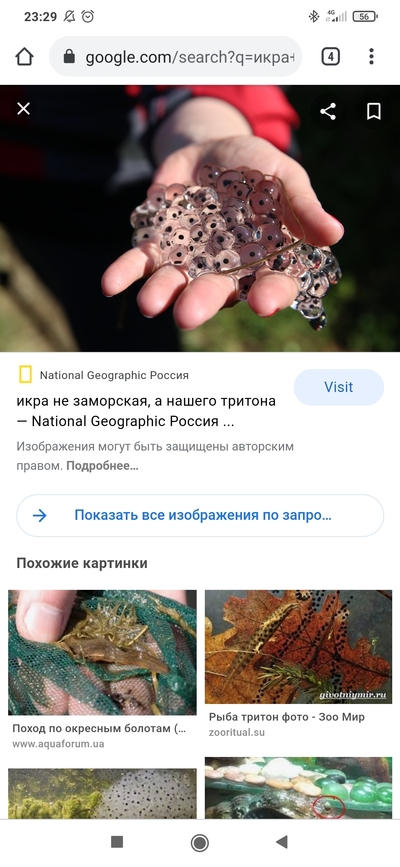Tap the blue arrow in show-all button

click(x=40, y=515)
